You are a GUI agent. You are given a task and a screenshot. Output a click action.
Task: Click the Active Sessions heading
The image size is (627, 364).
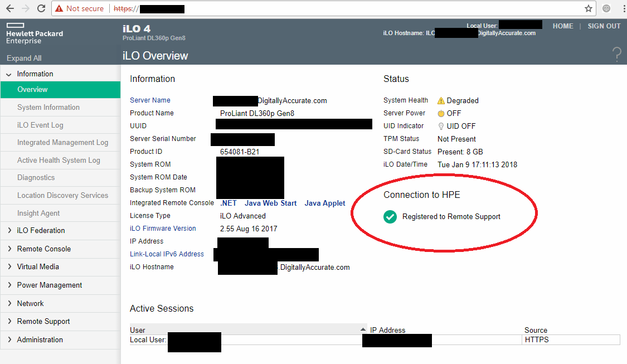pos(162,308)
